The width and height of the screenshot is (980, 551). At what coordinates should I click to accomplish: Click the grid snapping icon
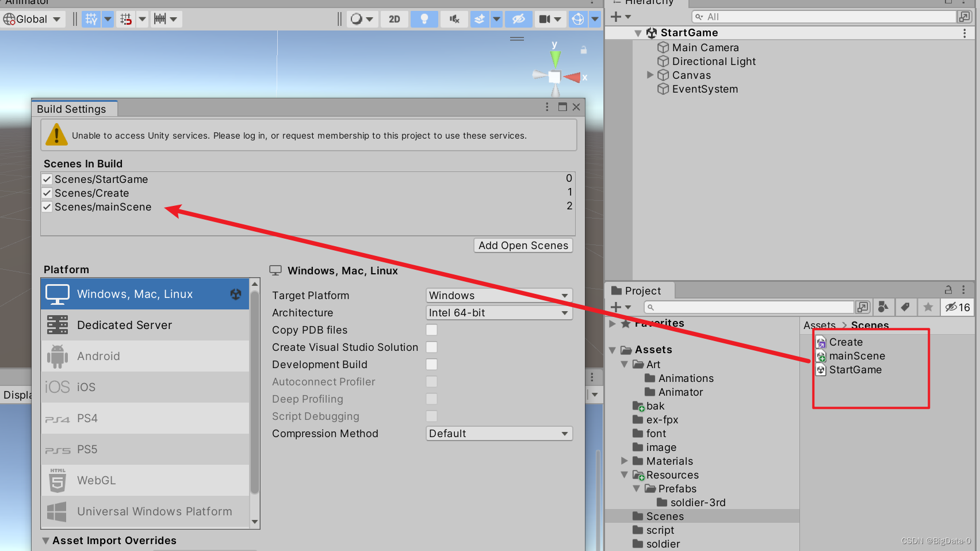tap(126, 19)
